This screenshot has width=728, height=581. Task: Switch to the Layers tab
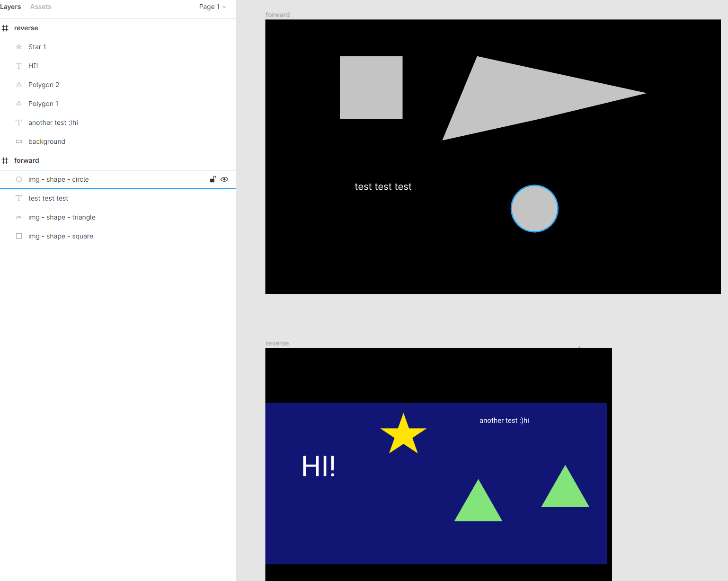click(11, 7)
